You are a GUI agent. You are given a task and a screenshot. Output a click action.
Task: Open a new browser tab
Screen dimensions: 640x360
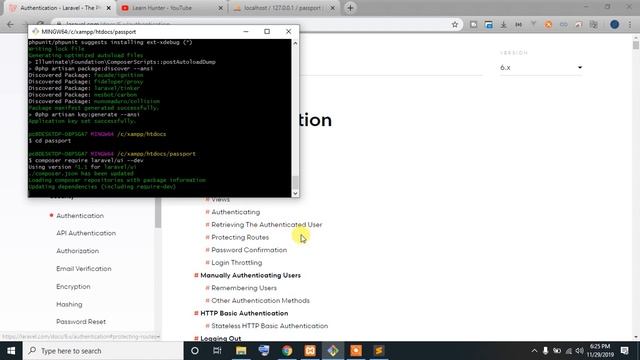coord(350,8)
